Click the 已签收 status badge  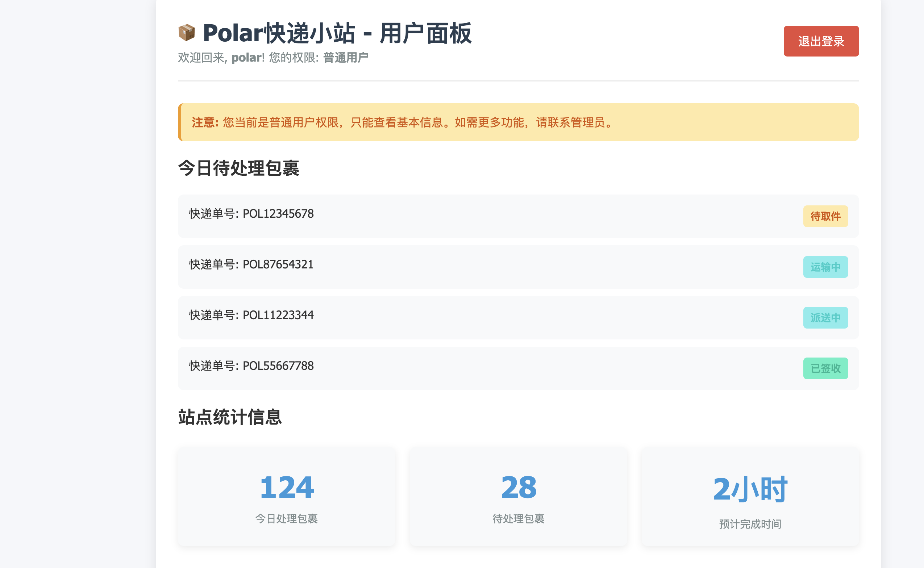825,368
